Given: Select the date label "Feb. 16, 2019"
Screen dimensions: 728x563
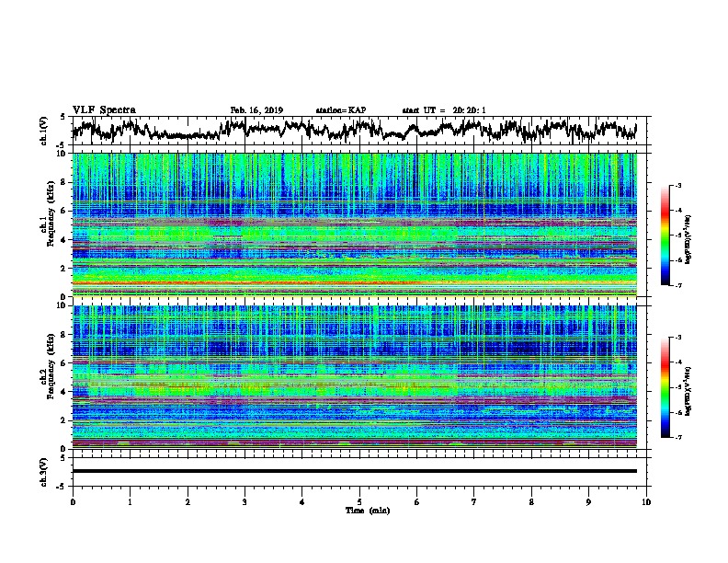Looking at the screenshot, I should pos(256,110).
